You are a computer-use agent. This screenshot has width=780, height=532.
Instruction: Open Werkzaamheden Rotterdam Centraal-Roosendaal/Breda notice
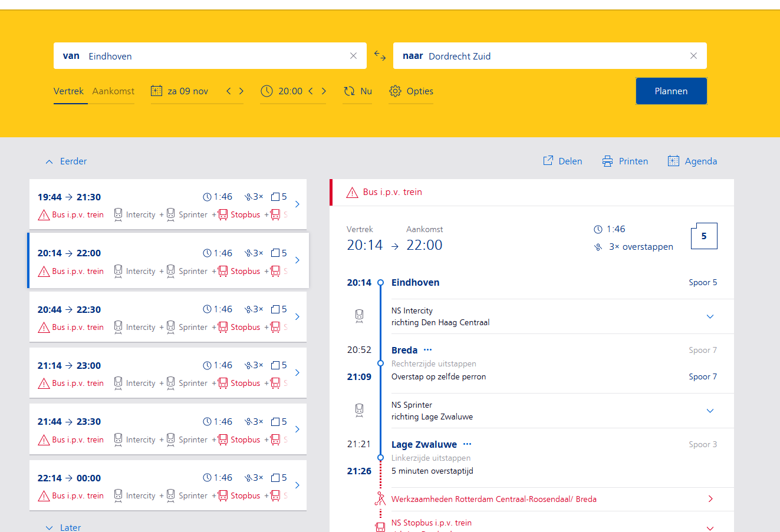click(x=562, y=499)
